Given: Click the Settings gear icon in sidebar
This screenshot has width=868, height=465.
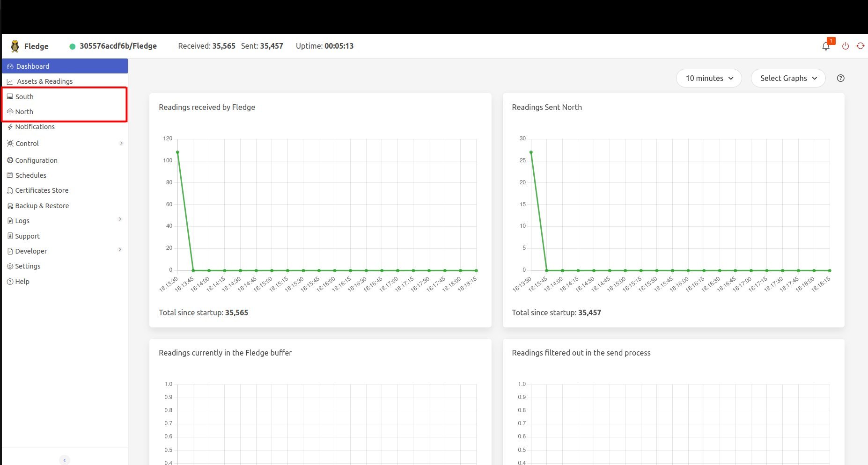Looking at the screenshot, I should click(x=10, y=266).
